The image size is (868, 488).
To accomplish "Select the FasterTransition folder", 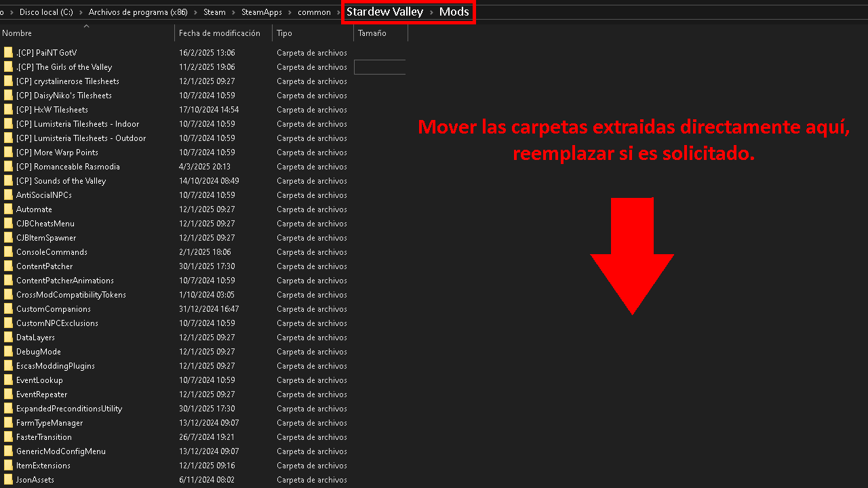I will pos(44,437).
